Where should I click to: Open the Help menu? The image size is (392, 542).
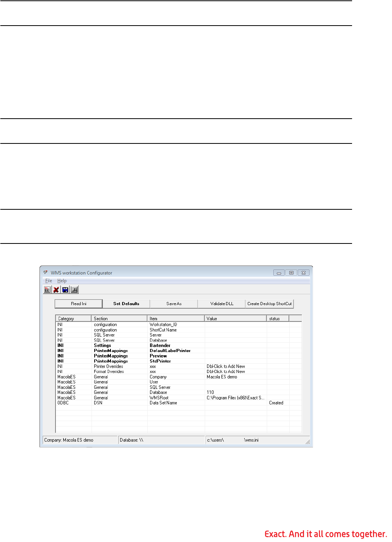coord(62,281)
